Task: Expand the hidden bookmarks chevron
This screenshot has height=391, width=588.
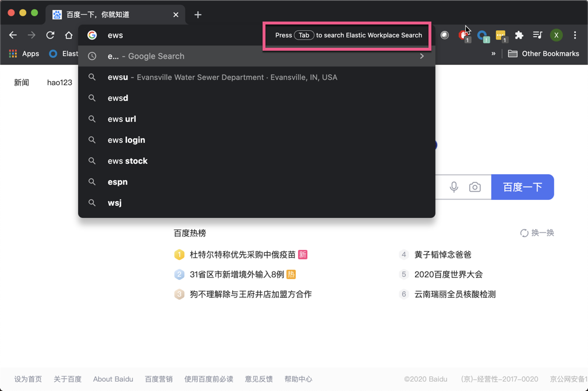Action: pyautogui.click(x=494, y=54)
